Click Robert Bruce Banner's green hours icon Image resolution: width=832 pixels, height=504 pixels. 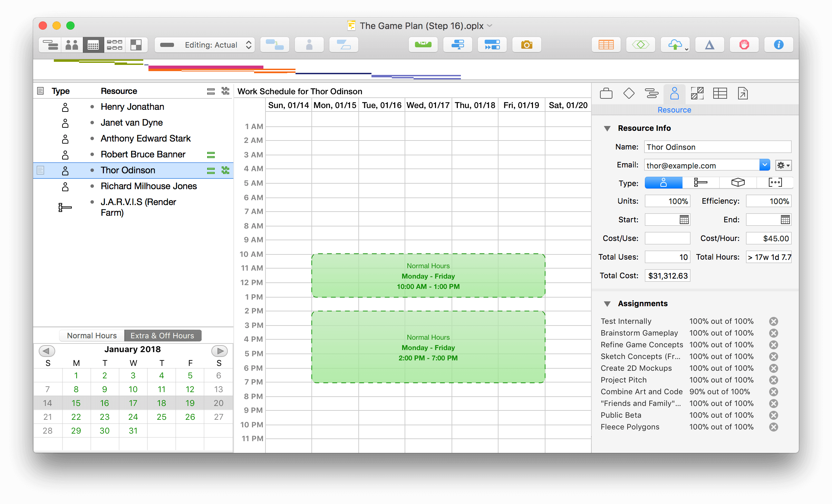[x=211, y=155]
